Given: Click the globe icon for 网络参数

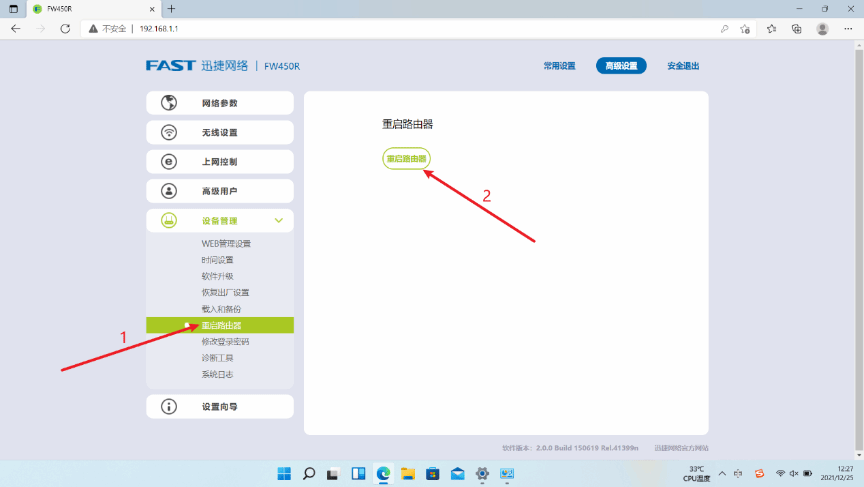Looking at the screenshot, I should click(169, 103).
